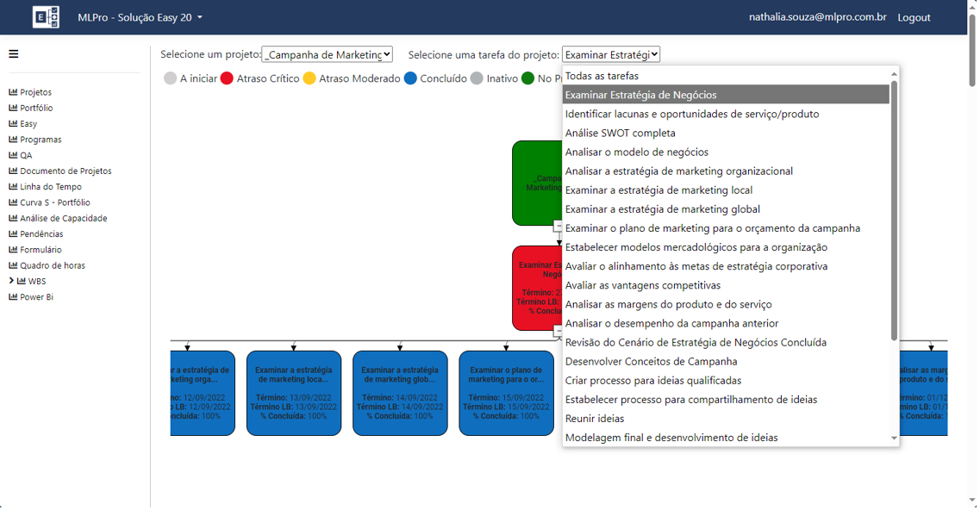Click the Power Bi chart icon

pos(13,297)
